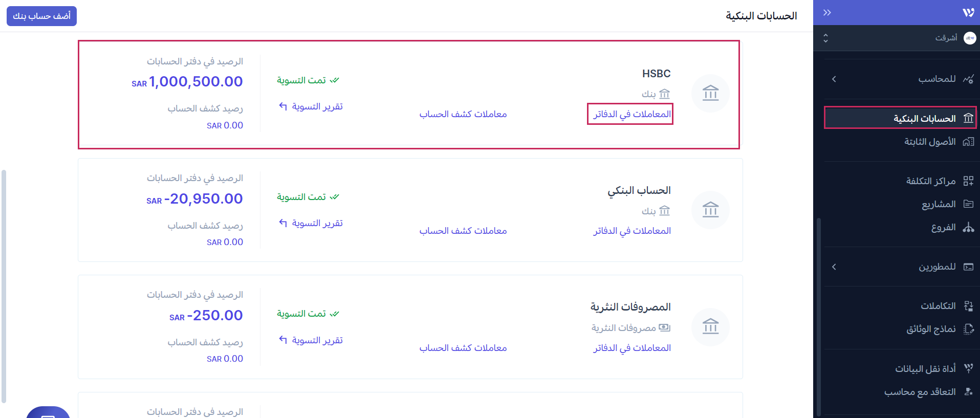Image resolution: width=980 pixels, height=418 pixels.
Task: Open الحسابات البنكية in the sidebar
Action: 924,118
